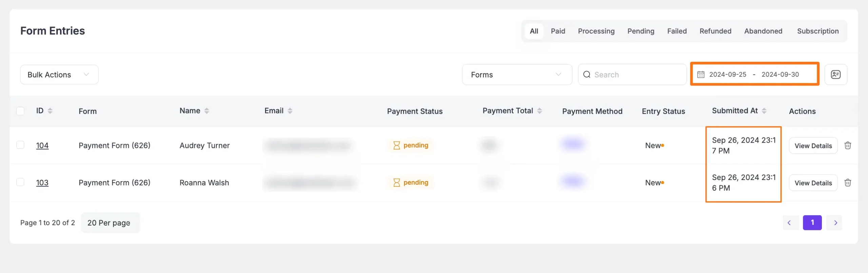Sort entries by Name column arrows

click(x=207, y=111)
